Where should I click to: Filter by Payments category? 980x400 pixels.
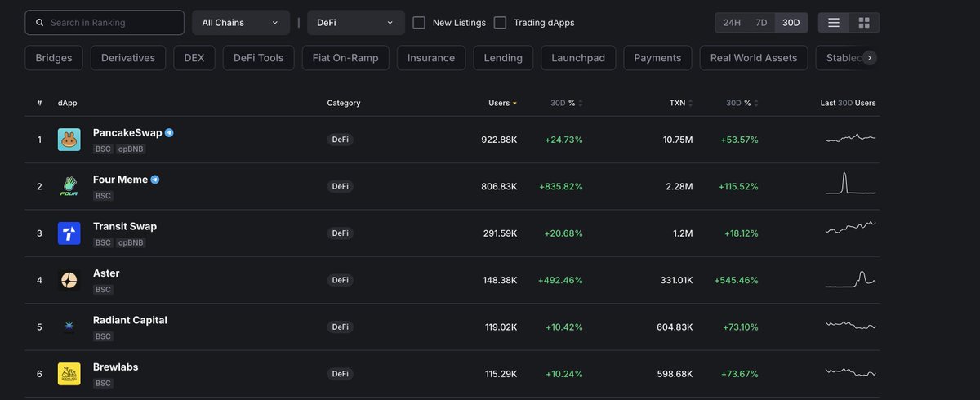[x=657, y=58]
